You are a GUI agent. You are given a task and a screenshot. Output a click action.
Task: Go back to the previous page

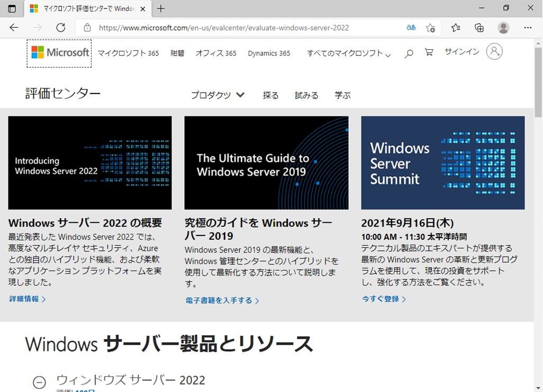[x=14, y=28]
